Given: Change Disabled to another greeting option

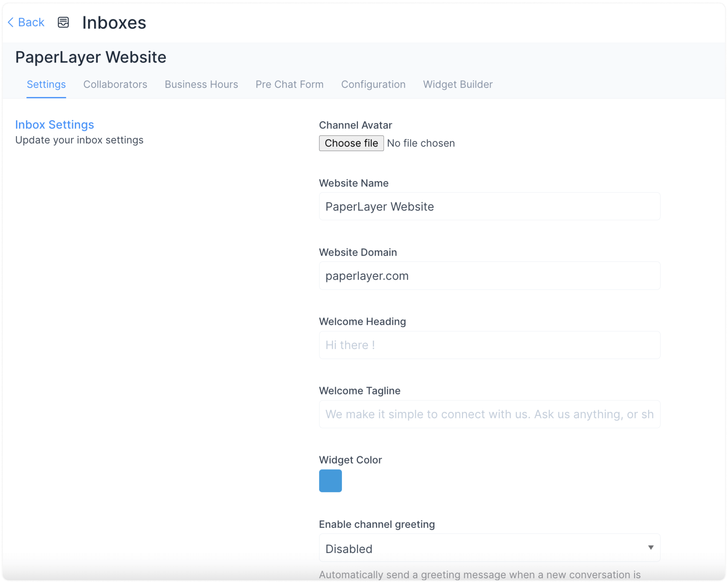Looking at the screenshot, I should tap(489, 548).
